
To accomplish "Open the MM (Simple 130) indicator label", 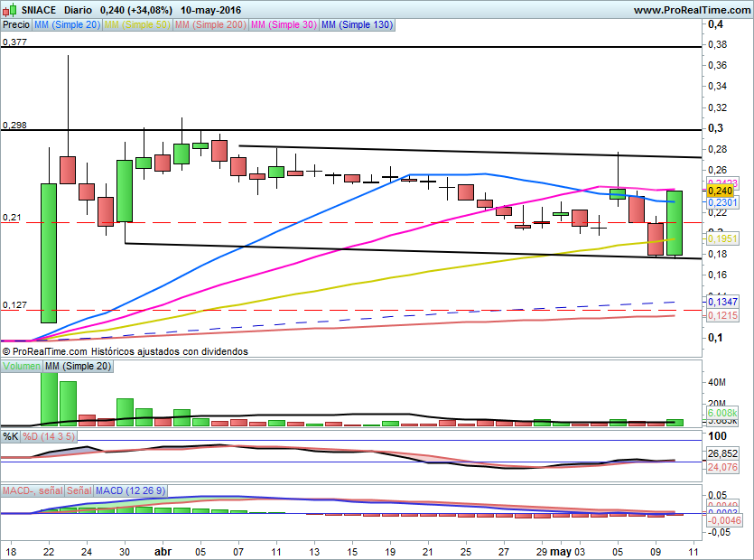I will point(357,25).
